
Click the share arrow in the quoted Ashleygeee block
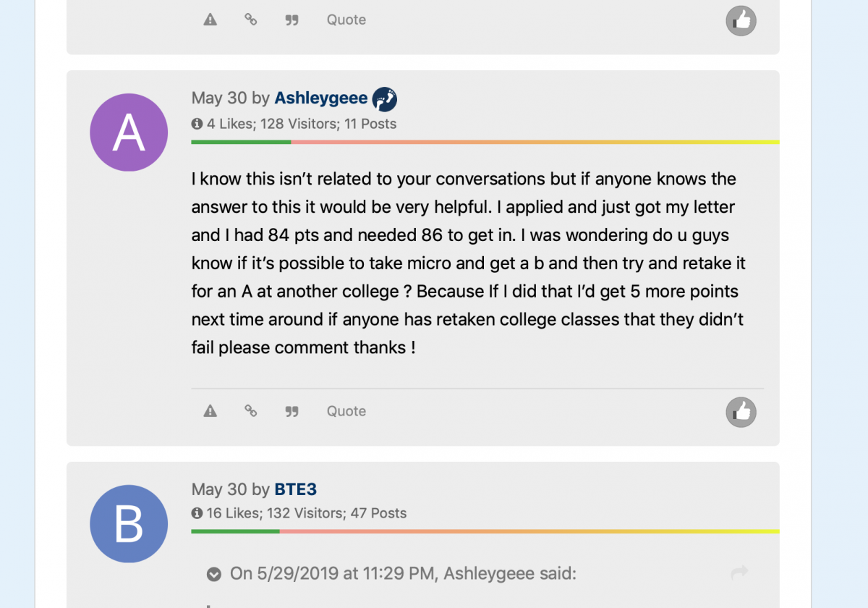[x=739, y=573]
